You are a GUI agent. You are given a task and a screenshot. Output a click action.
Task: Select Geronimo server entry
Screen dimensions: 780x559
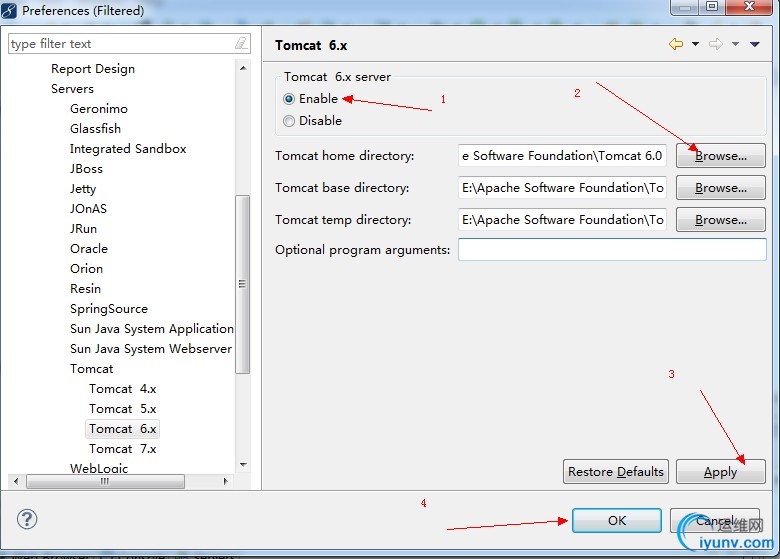99,109
